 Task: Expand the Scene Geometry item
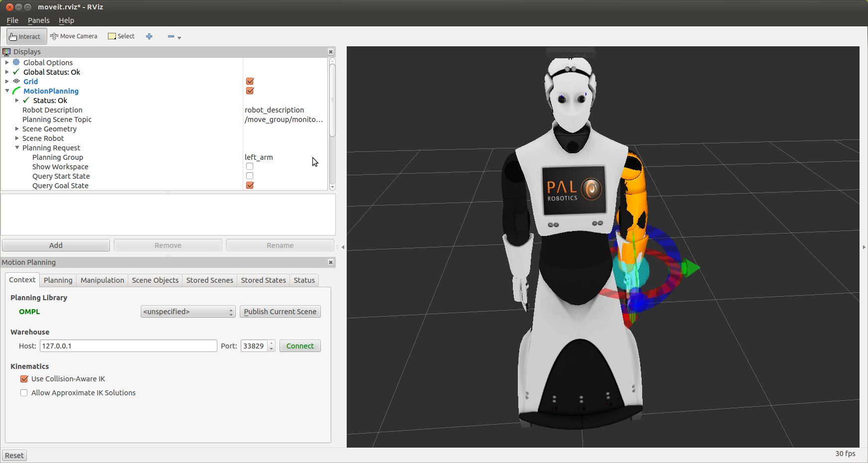17,129
